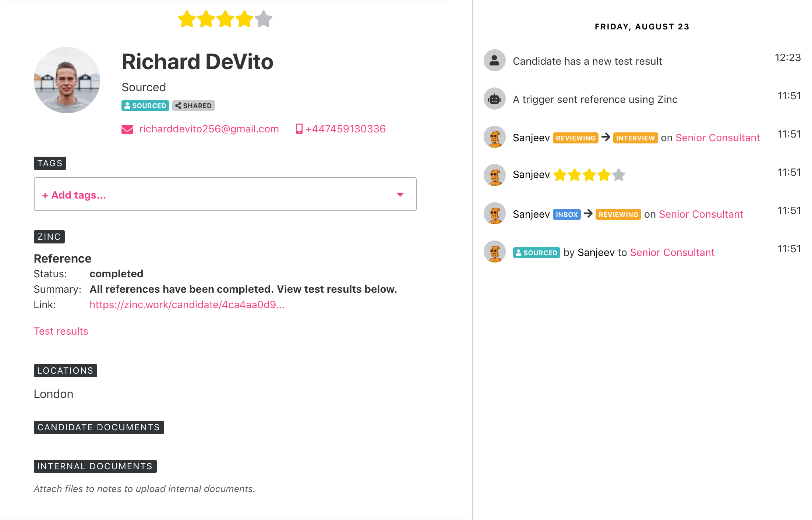812x520 pixels.
Task: Click the pink envelope email icon
Action: [127, 129]
